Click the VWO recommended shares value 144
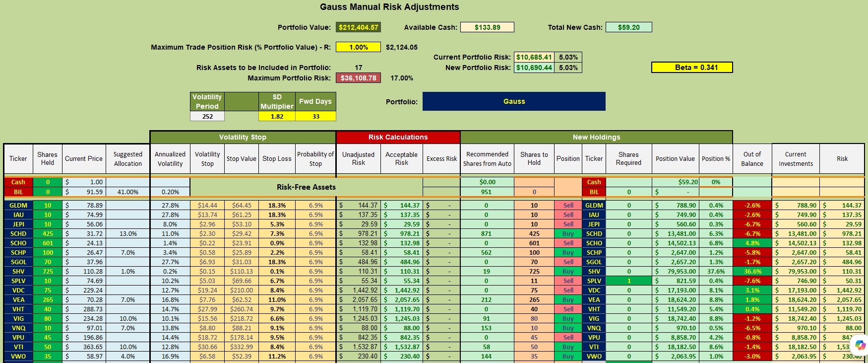 pyautogui.click(x=486, y=356)
